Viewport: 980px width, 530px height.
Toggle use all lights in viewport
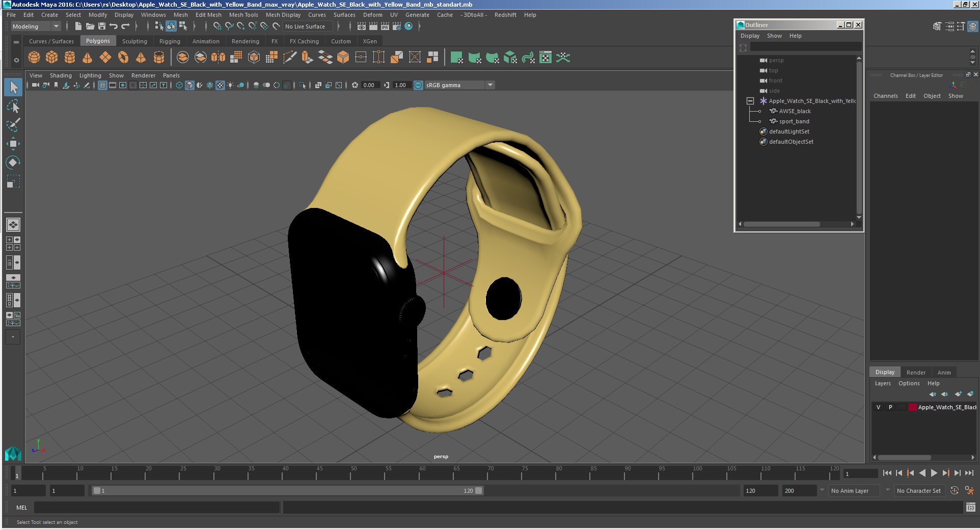[230, 85]
